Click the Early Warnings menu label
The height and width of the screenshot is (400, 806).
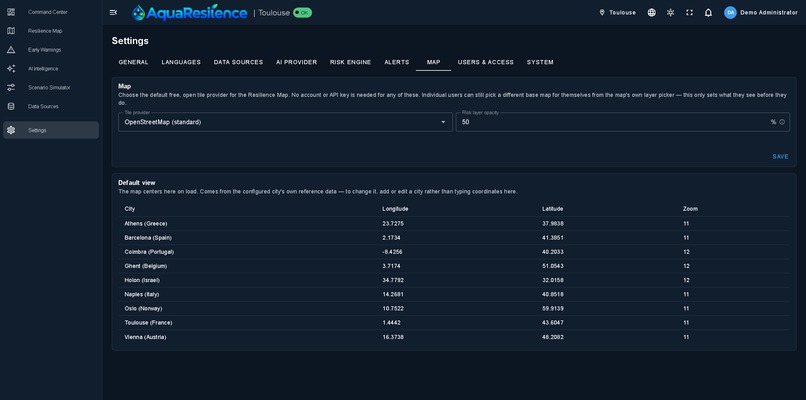click(45, 50)
